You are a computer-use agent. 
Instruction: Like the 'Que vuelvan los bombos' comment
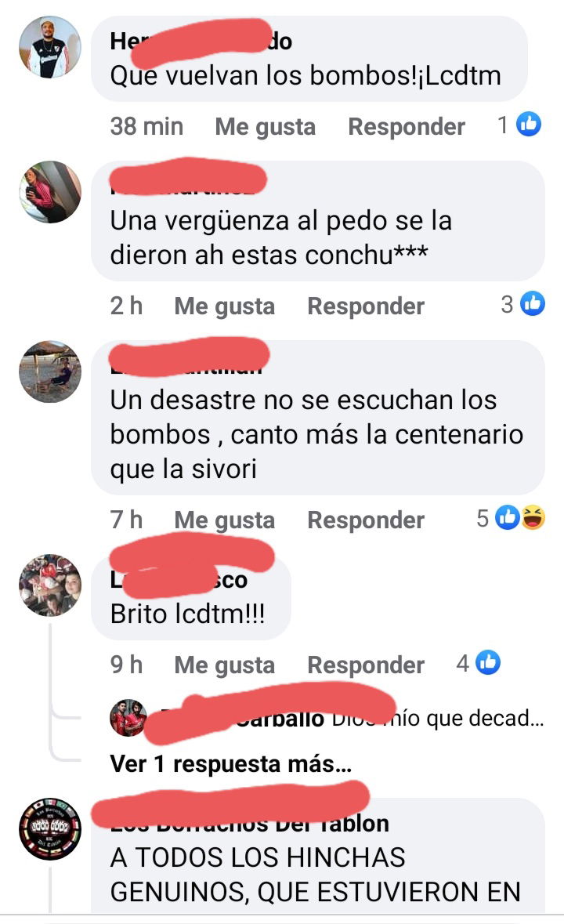click(x=265, y=127)
